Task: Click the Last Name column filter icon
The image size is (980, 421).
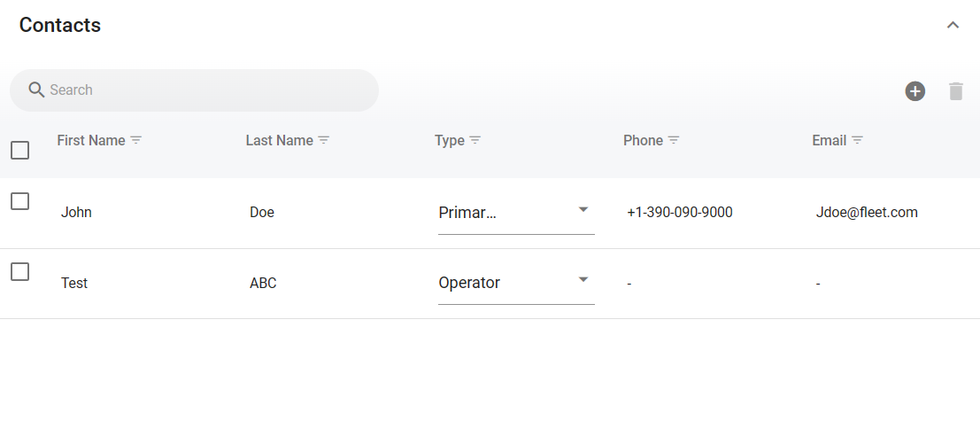Action: (324, 141)
